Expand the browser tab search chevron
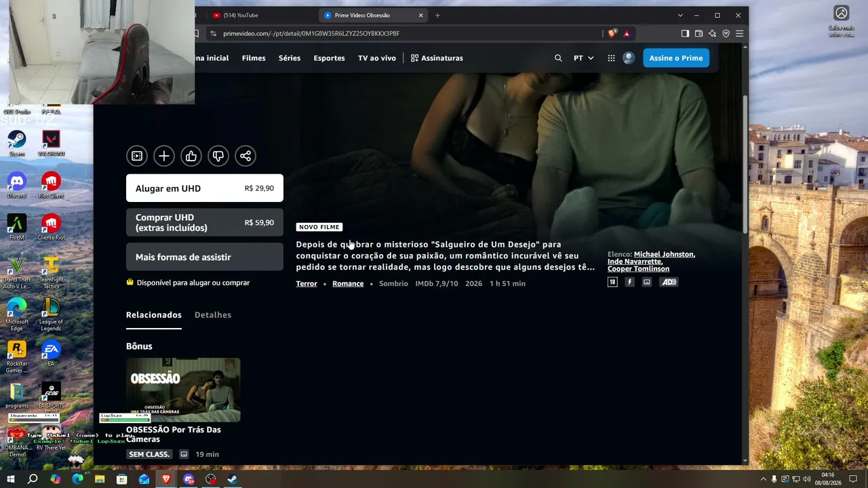 pos(680,15)
